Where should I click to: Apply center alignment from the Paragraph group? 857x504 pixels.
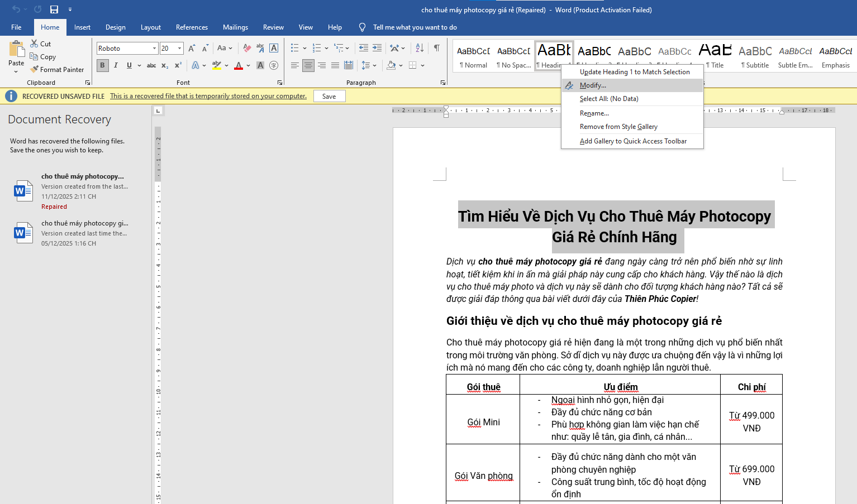pyautogui.click(x=308, y=65)
